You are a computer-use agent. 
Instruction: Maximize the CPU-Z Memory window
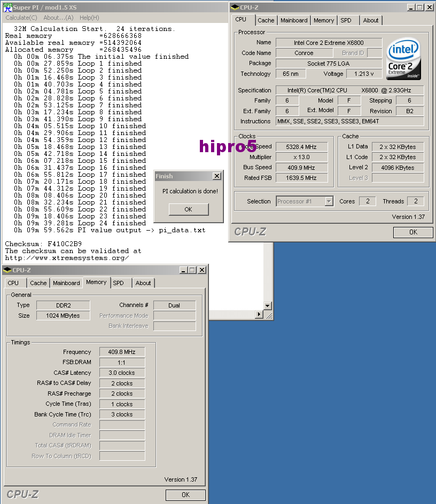click(192, 270)
